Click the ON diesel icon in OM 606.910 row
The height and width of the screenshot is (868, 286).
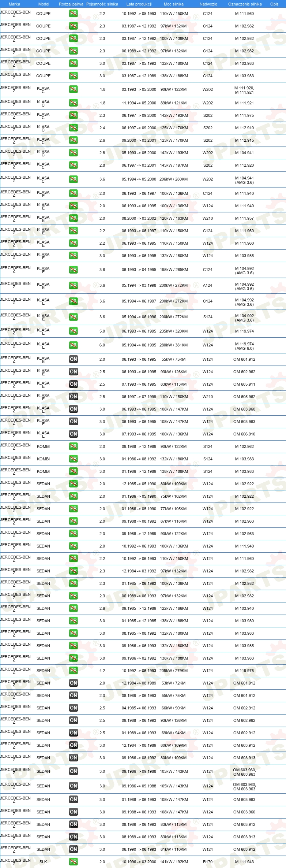pyautogui.click(x=74, y=434)
